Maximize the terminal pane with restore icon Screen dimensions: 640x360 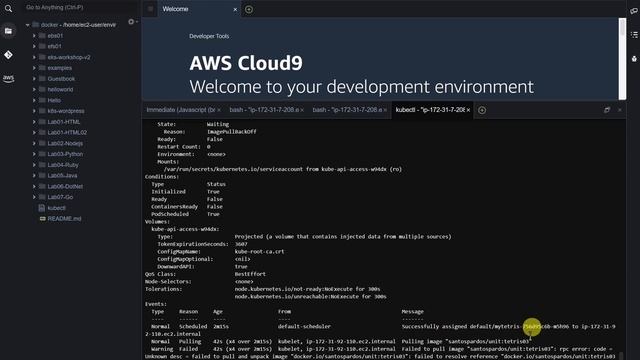[607, 110]
